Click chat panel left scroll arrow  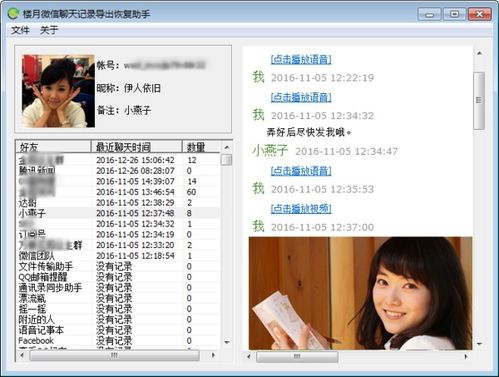249,356
